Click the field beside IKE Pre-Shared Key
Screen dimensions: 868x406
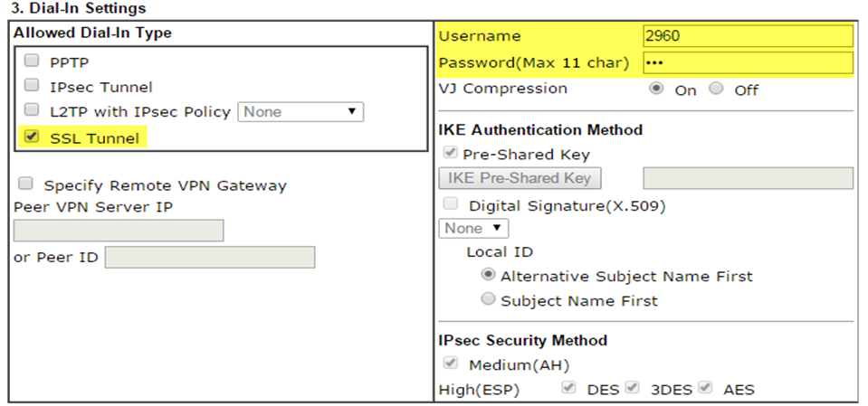pos(748,178)
